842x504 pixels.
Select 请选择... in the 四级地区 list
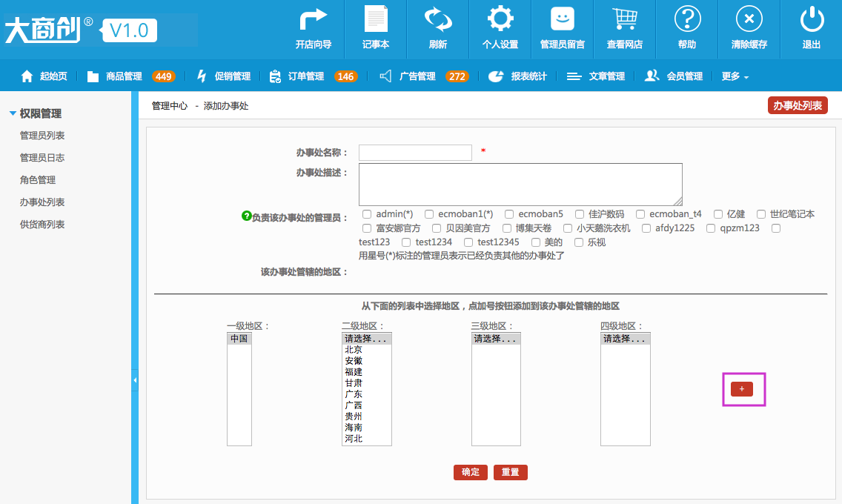tap(625, 339)
